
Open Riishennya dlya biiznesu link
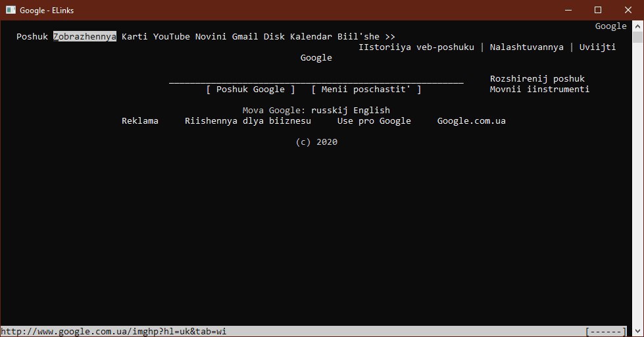(247, 121)
